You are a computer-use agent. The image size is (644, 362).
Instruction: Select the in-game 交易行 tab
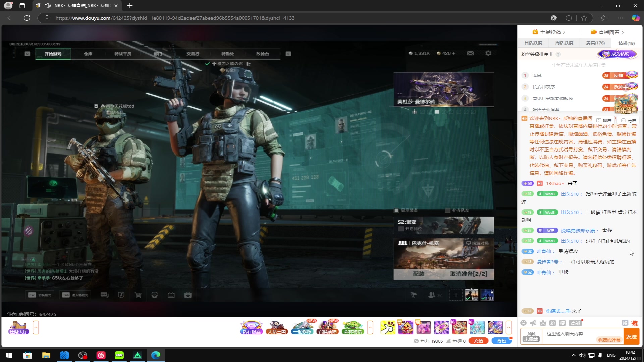pos(193,54)
